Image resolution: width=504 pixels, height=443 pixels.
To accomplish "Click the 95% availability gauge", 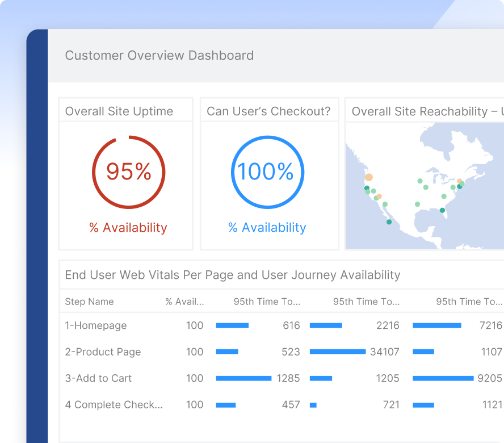I will click(x=129, y=172).
